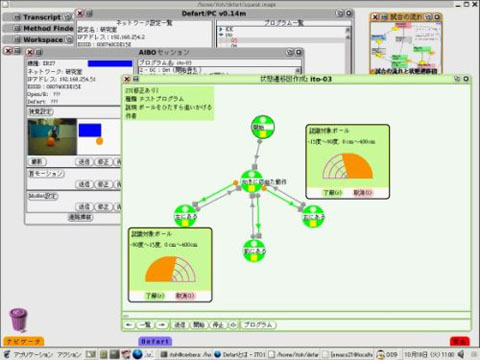Click the volume speaker icon in the panel
Viewport: 480px width, 360px height.
461,354
